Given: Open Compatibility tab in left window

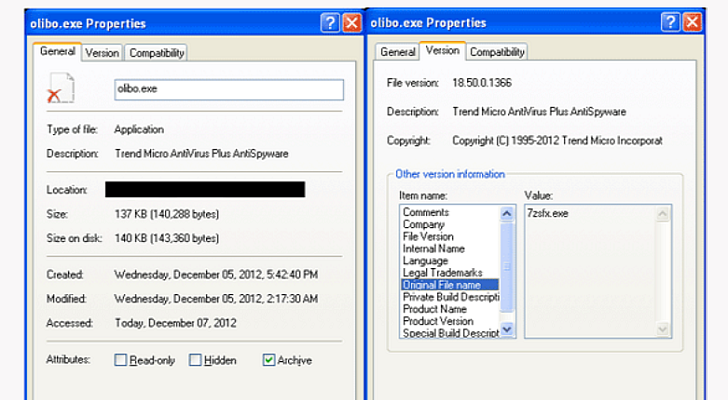Looking at the screenshot, I should 156,53.
